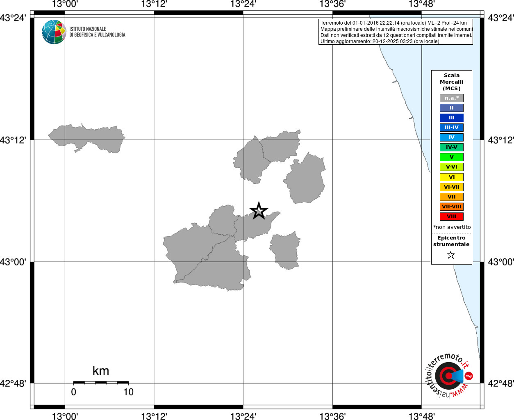Click the 'Terremoto del 01-01-2016' header line
Viewport: 514px width, 420px height.
pyautogui.click(x=393, y=23)
